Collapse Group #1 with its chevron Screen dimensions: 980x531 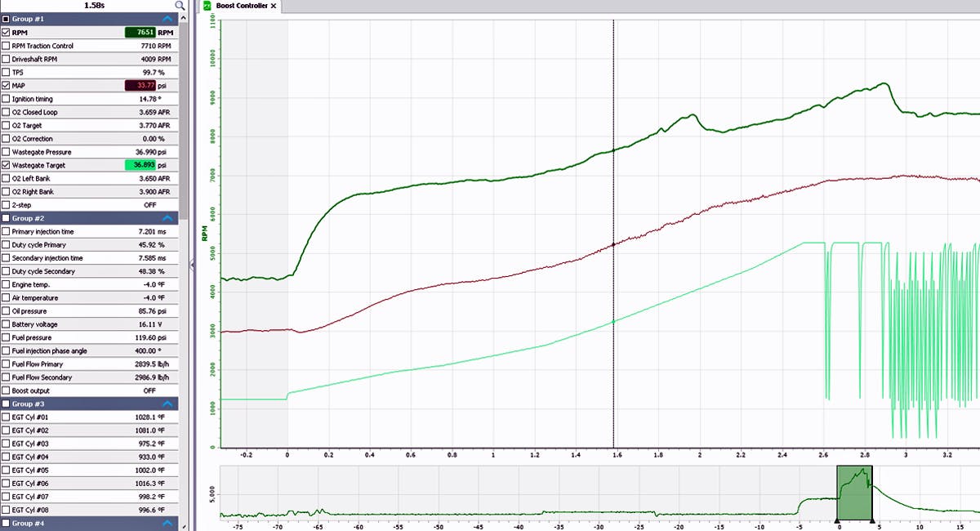[x=168, y=18]
